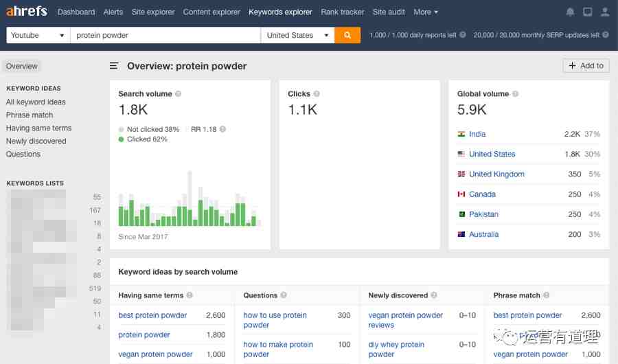Click the 5.9K global volume value
The image size is (618, 364).
[x=472, y=110]
